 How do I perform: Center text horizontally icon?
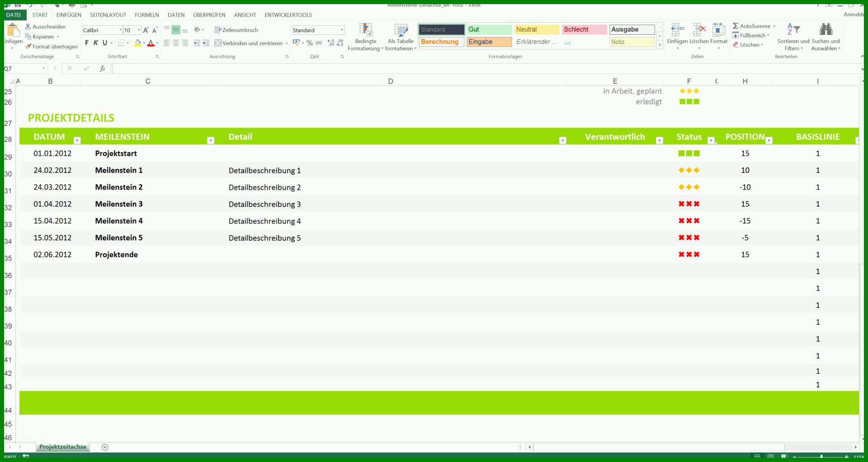[176, 43]
